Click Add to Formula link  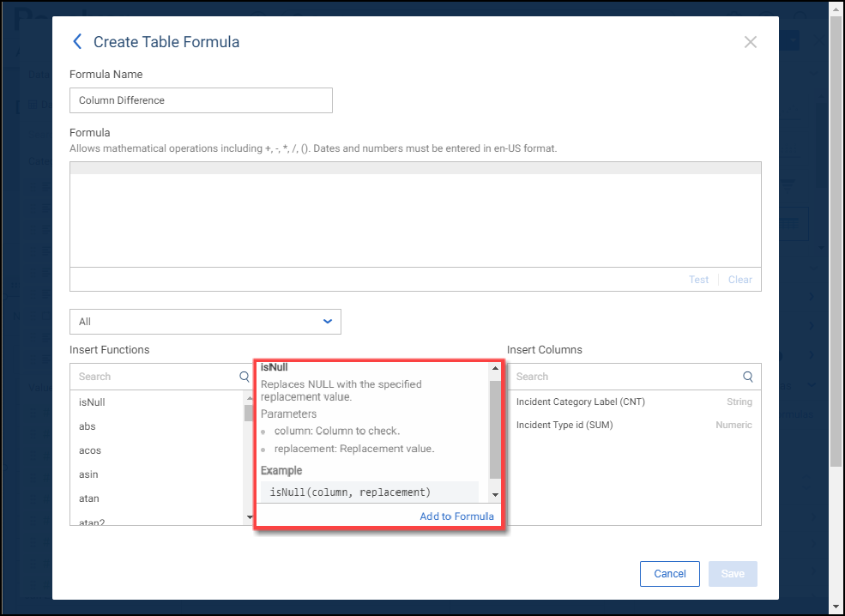(x=456, y=516)
